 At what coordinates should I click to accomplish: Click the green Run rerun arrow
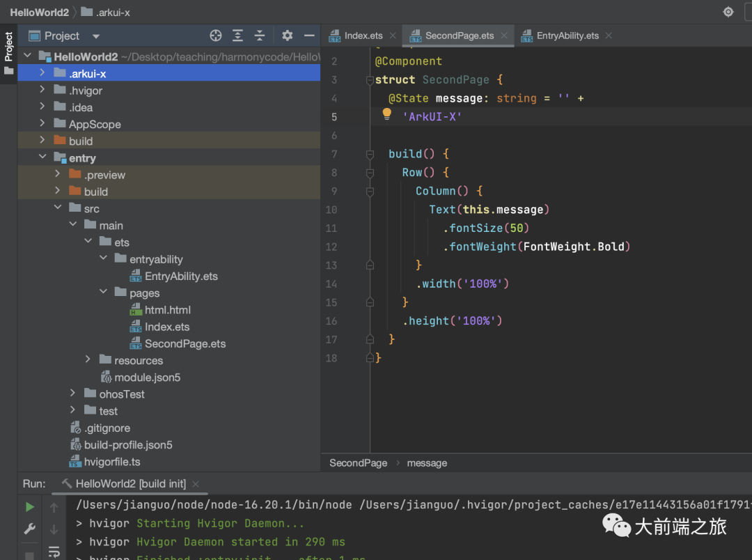click(30, 506)
